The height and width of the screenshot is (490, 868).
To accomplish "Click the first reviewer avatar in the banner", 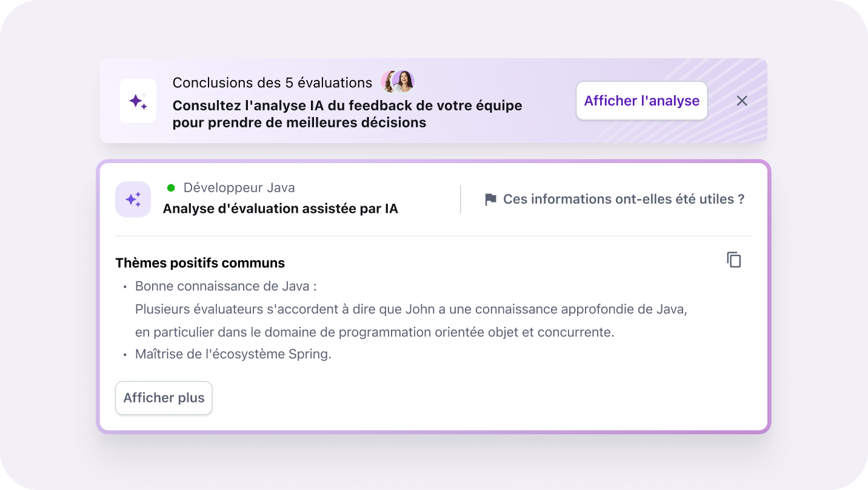I will [x=387, y=81].
